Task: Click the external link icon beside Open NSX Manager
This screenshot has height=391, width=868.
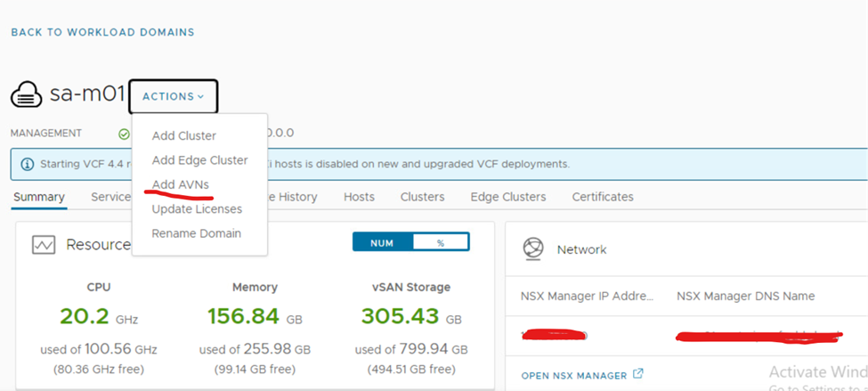Action: [638, 374]
